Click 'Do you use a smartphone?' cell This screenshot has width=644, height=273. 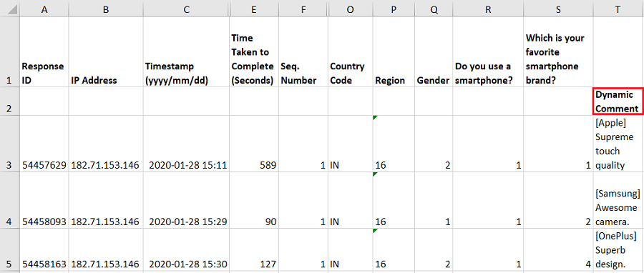pyautogui.click(x=488, y=51)
